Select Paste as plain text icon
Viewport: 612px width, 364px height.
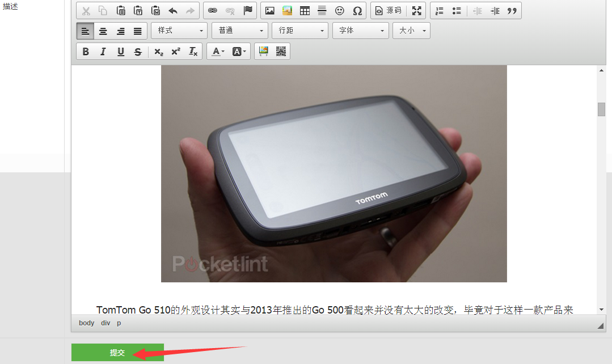138,11
